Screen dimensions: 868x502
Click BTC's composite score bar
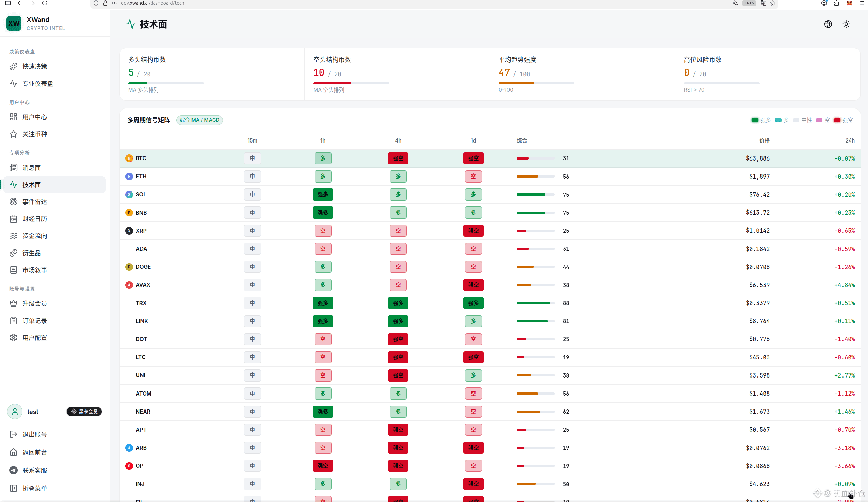pyautogui.click(x=535, y=158)
